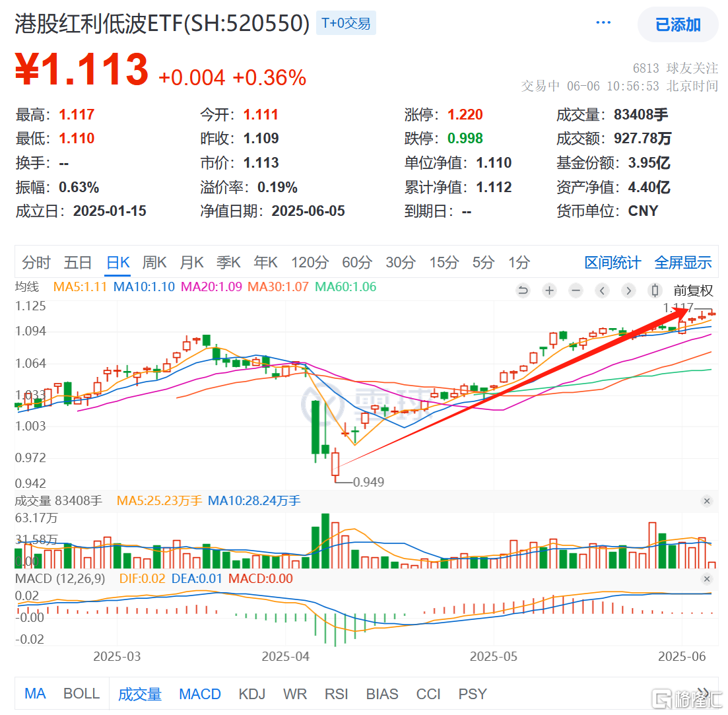
Task: Pan chart left with left chevron
Action: (x=602, y=290)
